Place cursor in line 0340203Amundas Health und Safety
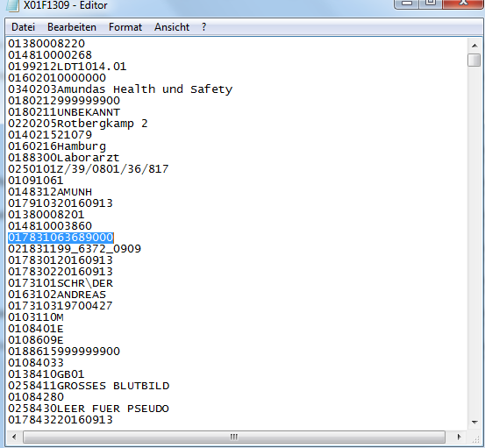 tap(120, 89)
